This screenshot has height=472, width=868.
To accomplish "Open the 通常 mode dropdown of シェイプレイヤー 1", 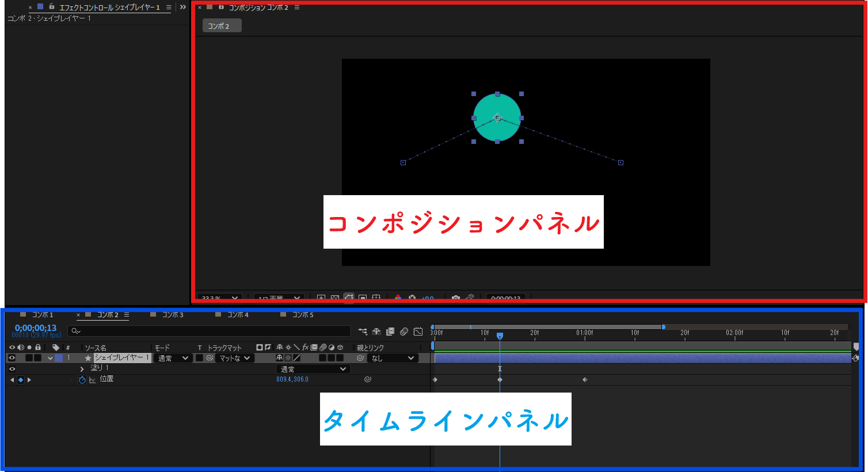I will coord(173,358).
